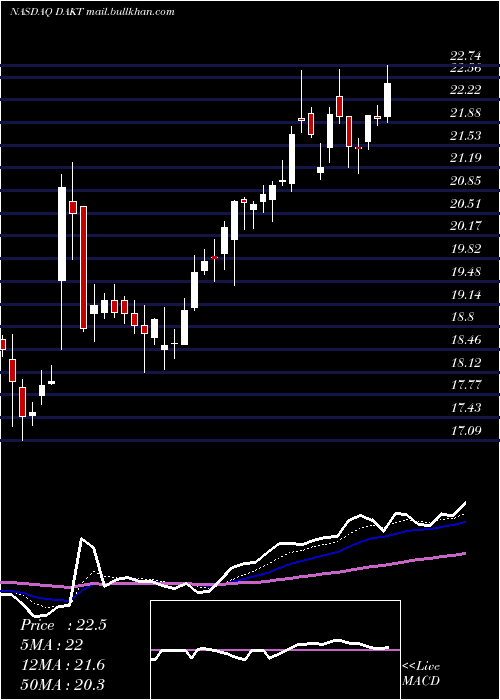Click the 22.74 price axis label

pyautogui.click(x=466, y=56)
